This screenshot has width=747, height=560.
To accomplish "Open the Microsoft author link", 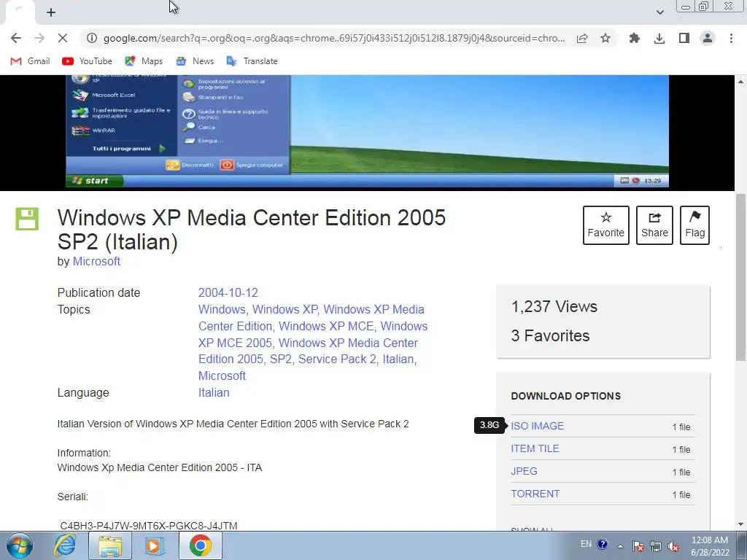I will pos(96,262).
